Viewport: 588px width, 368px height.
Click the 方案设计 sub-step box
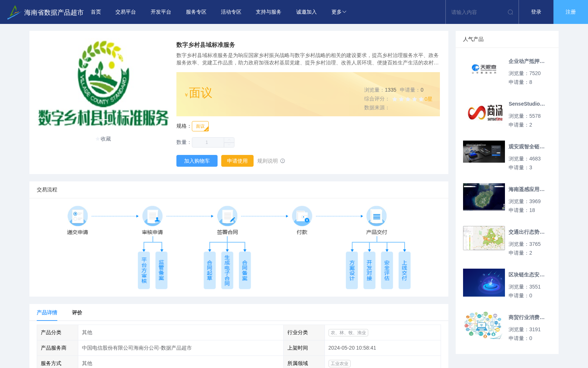[352, 270]
